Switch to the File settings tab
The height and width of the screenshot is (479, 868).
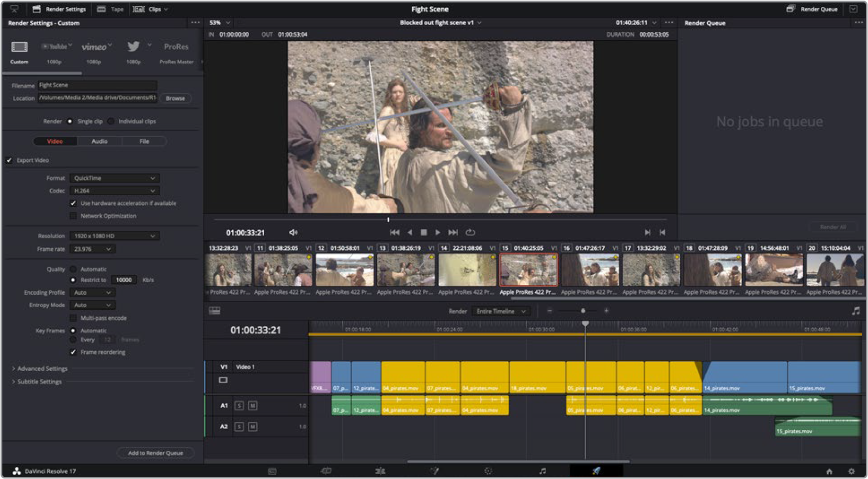pyautogui.click(x=144, y=141)
